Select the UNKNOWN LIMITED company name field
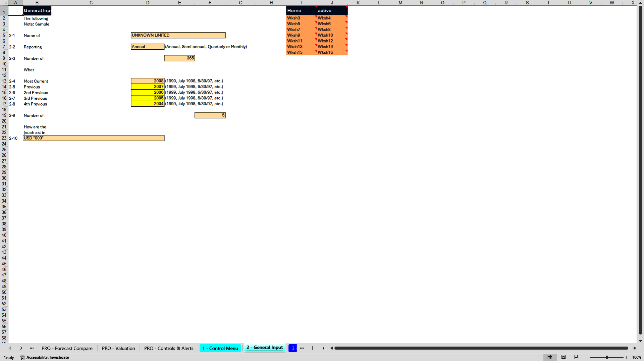The height and width of the screenshot is (361, 644). [178, 35]
